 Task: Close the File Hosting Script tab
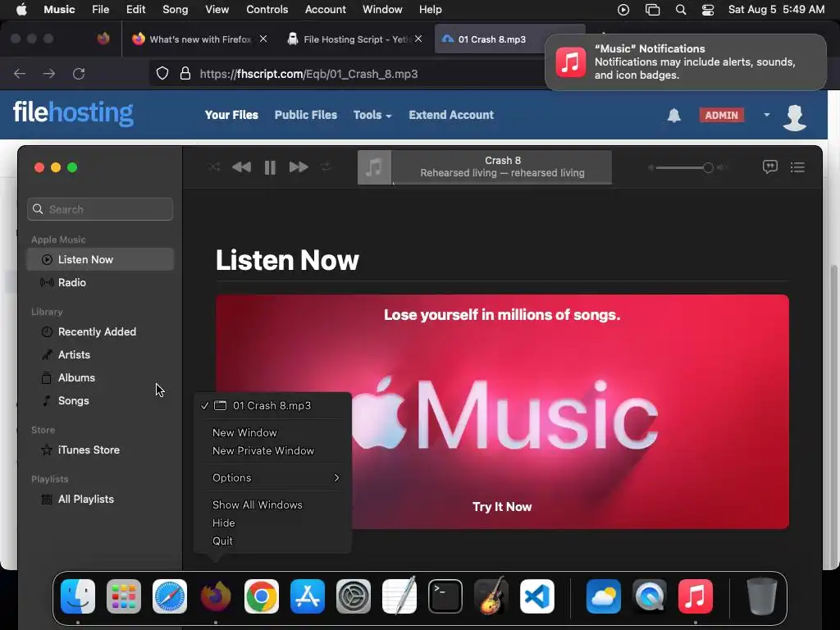pos(418,39)
